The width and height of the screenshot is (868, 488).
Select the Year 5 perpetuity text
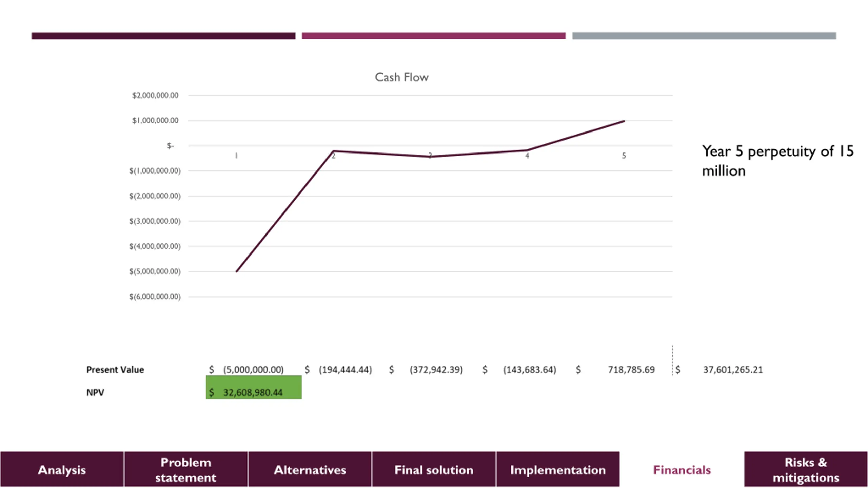click(x=777, y=161)
